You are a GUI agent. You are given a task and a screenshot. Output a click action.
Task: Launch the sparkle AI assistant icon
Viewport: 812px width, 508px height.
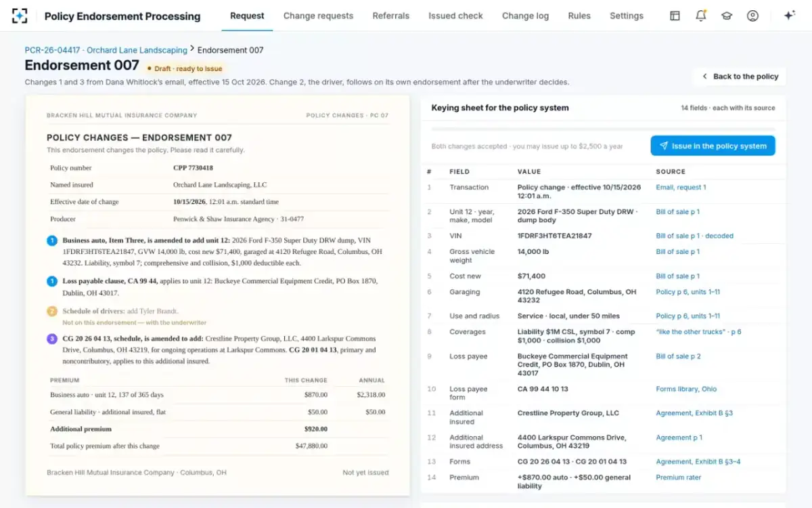coord(789,16)
